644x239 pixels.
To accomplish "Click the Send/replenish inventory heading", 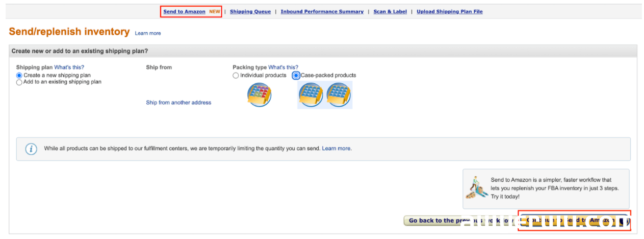I will 69,32.
